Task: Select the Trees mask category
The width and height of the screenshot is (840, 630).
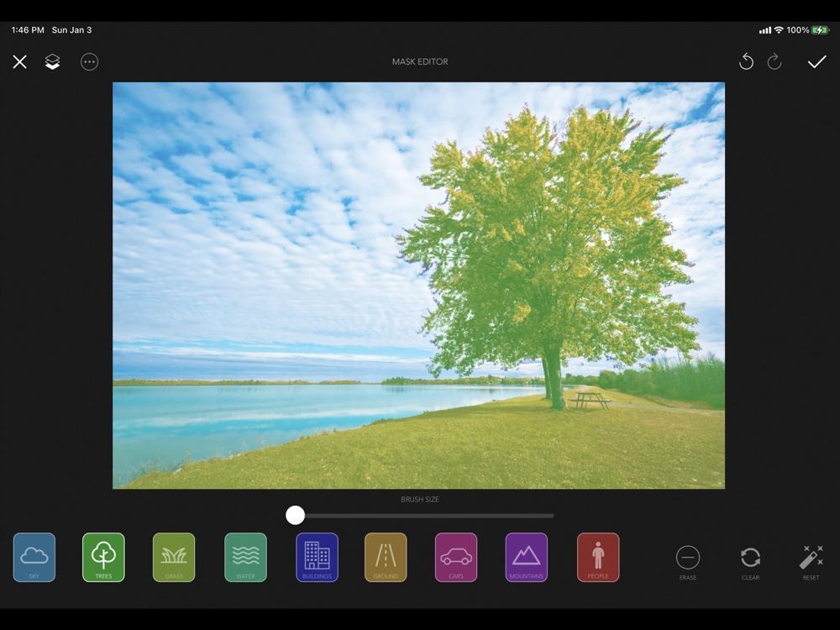Action: coord(103,557)
